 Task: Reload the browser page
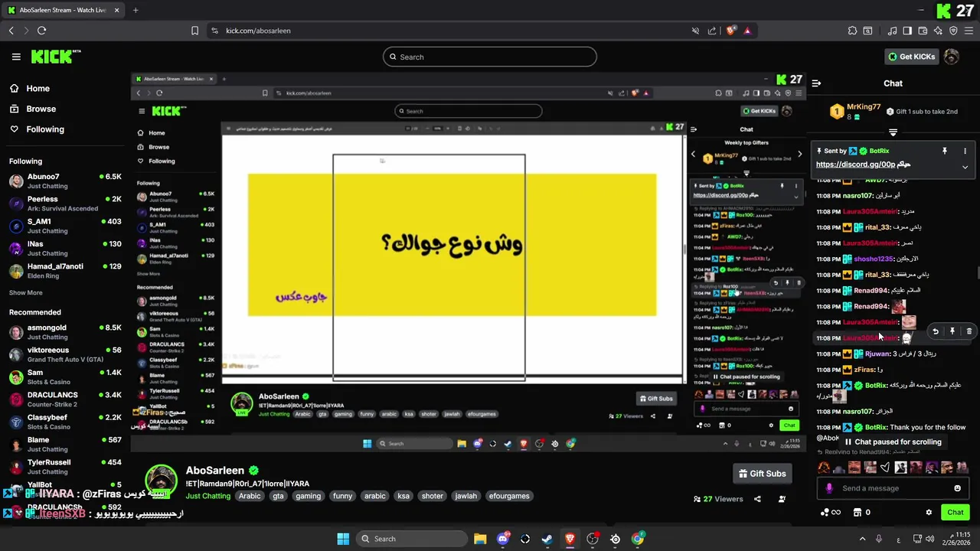coord(41,31)
